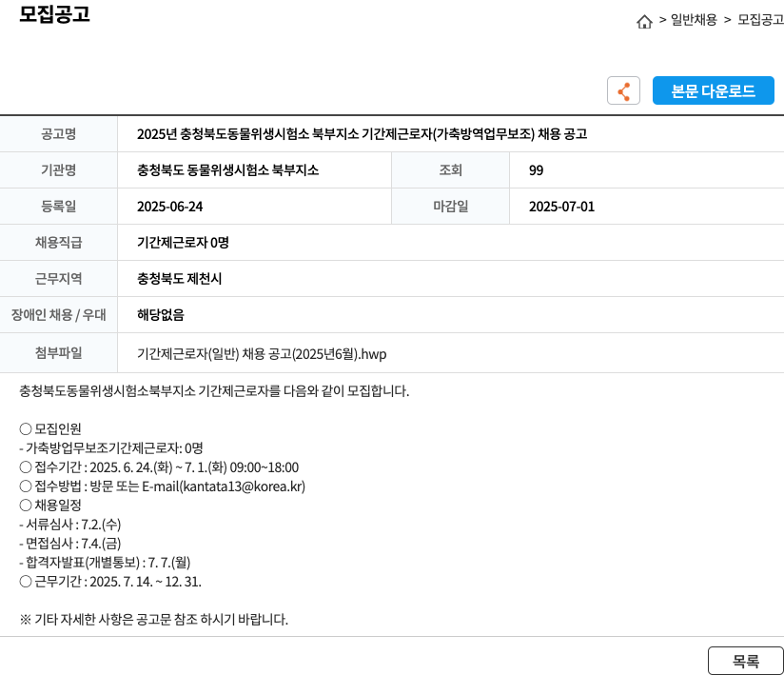This screenshot has width=784, height=675.
Task: Click the 접수기간 line in body
Action: tap(159, 467)
